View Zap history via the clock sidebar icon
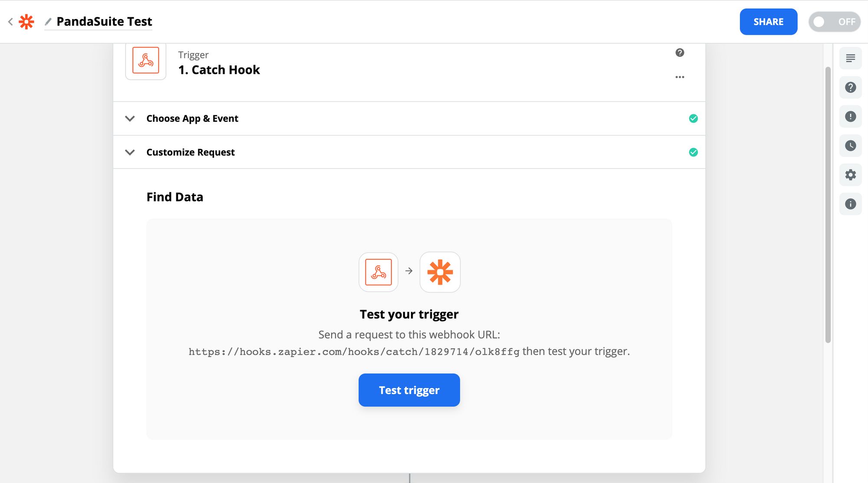The image size is (868, 483). (x=850, y=146)
